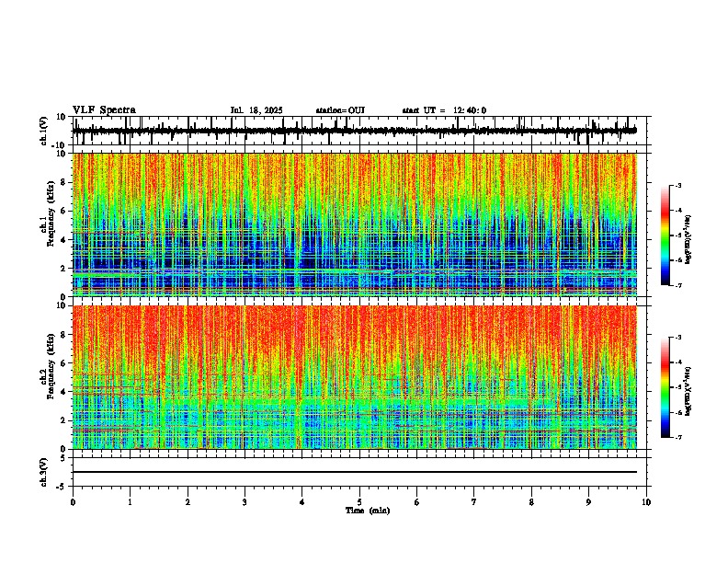Click the ch.1 spectrogram "2" kHz tick label
The width and height of the screenshot is (728, 563).
(63, 269)
